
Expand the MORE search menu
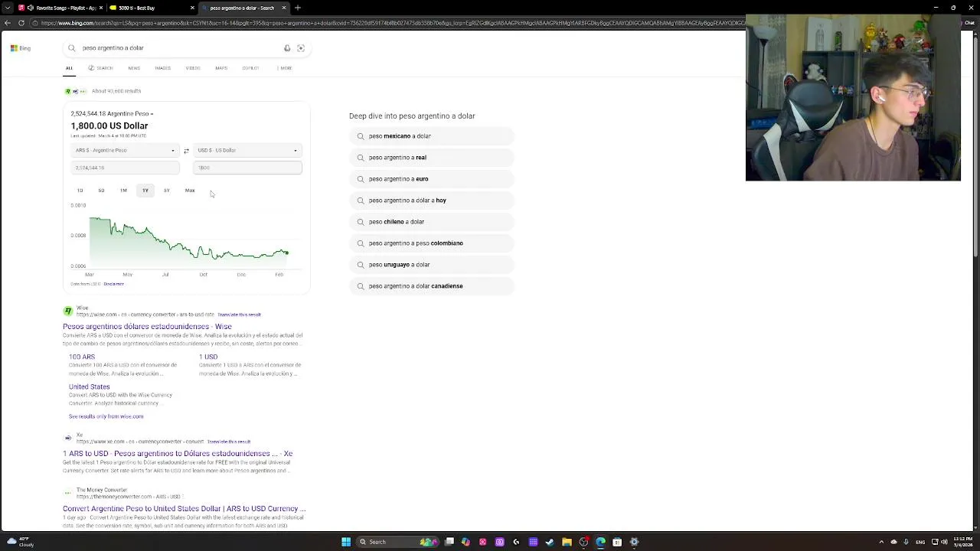285,68
